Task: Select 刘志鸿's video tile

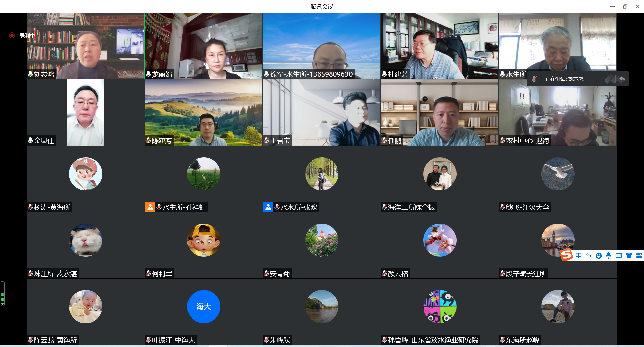Action: click(x=86, y=46)
